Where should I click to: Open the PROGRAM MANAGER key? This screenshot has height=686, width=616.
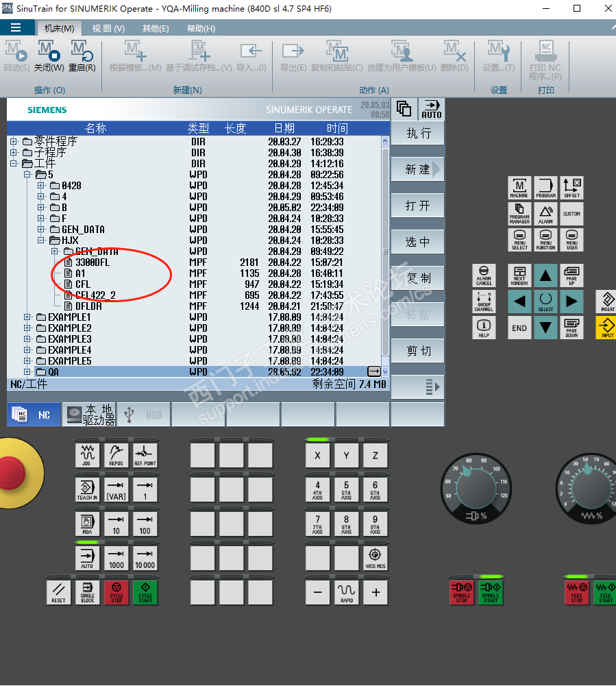tap(519, 214)
